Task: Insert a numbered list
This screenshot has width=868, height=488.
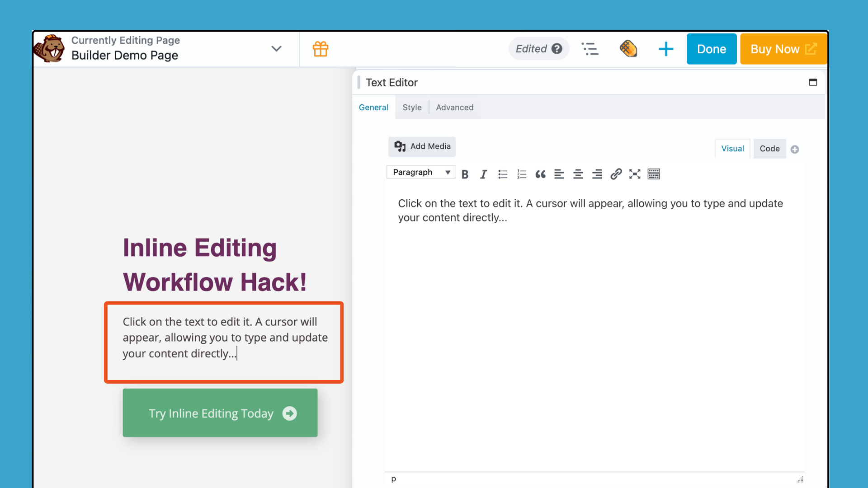Action: 521,174
